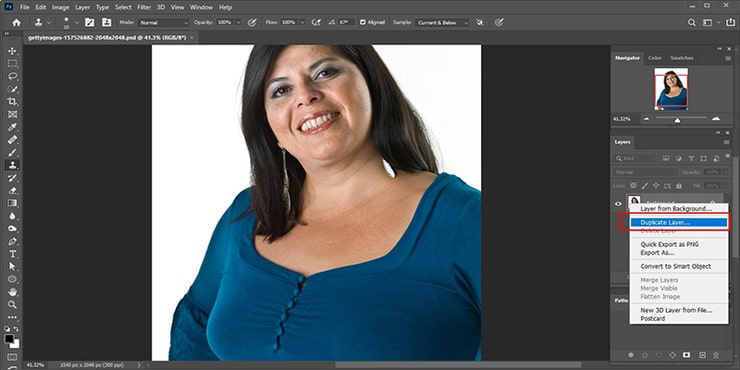Click the delete layer trash icon
The width and height of the screenshot is (740, 370).
point(716,354)
